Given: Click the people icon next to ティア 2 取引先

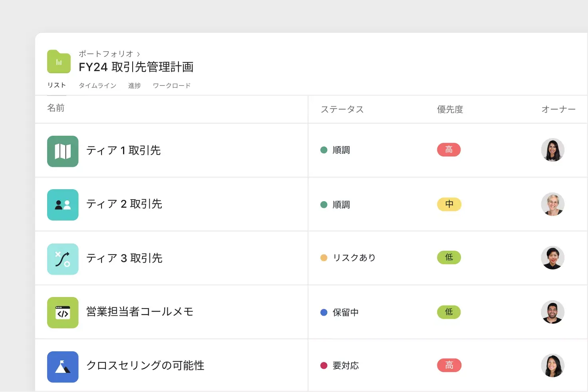Looking at the screenshot, I should 63,205.
